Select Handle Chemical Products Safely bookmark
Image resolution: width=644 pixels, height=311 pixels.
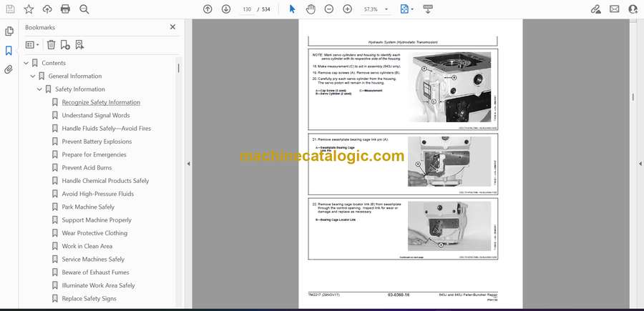coord(106,181)
